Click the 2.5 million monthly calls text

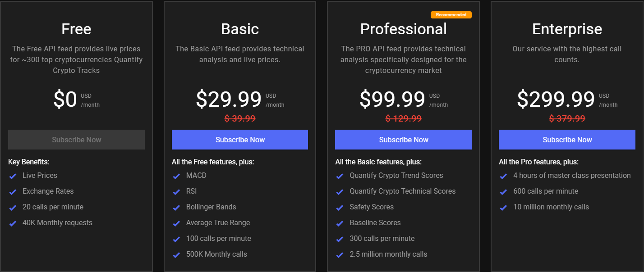click(x=388, y=254)
